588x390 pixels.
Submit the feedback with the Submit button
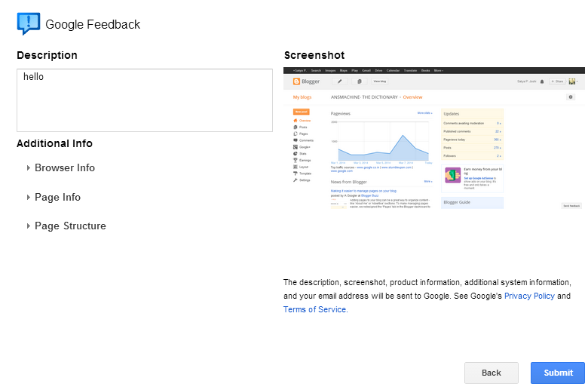(558, 373)
